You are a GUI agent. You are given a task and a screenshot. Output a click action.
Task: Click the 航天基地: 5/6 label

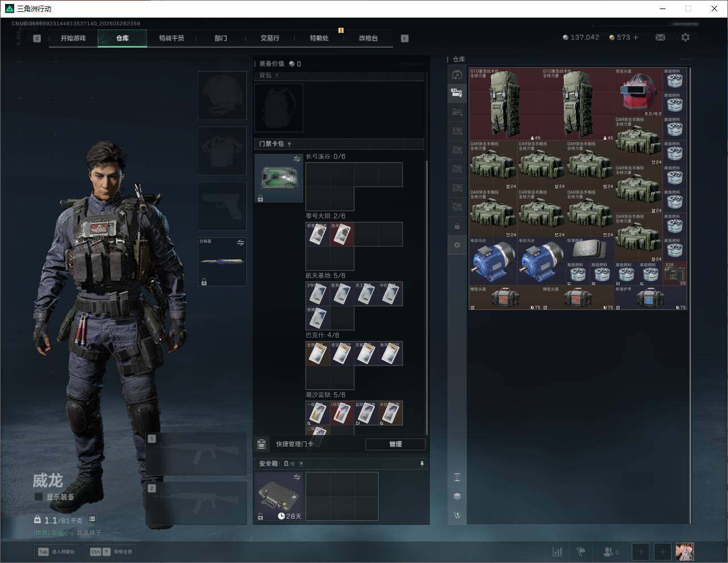pos(325,275)
